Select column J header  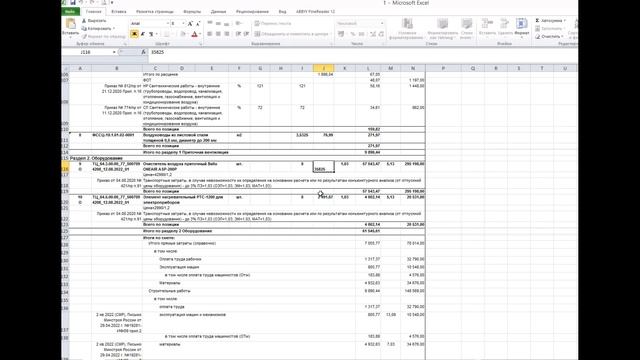tap(324, 68)
